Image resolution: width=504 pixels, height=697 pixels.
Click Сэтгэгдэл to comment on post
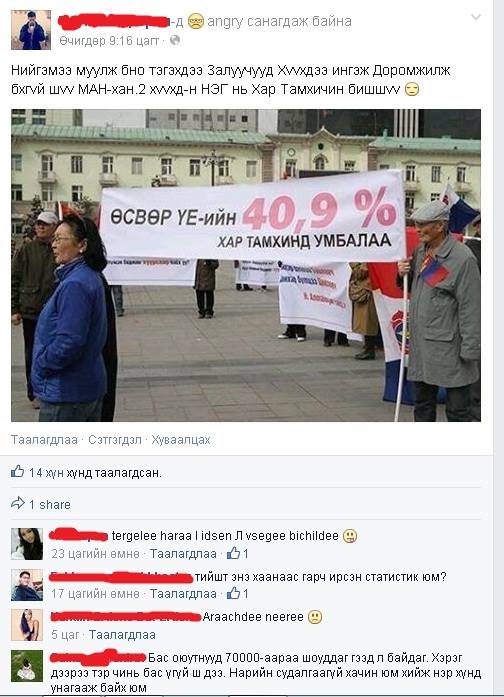point(115,440)
